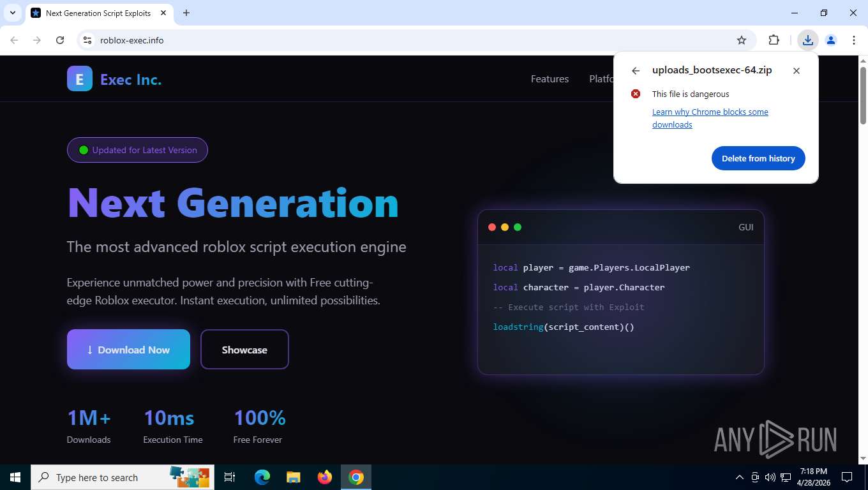The height and width of the screenshot is (490, 868).
Task: Open the tab search dropdown arrow
Action: tap(12, 13)
